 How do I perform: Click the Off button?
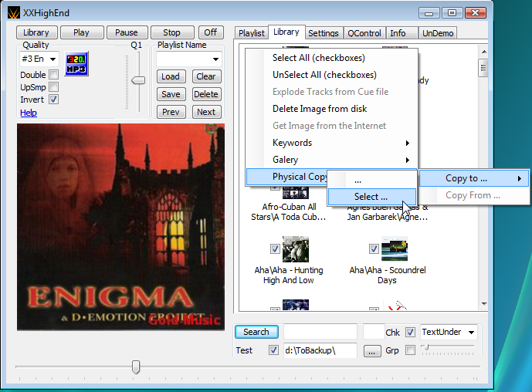(x=211, y=32)
